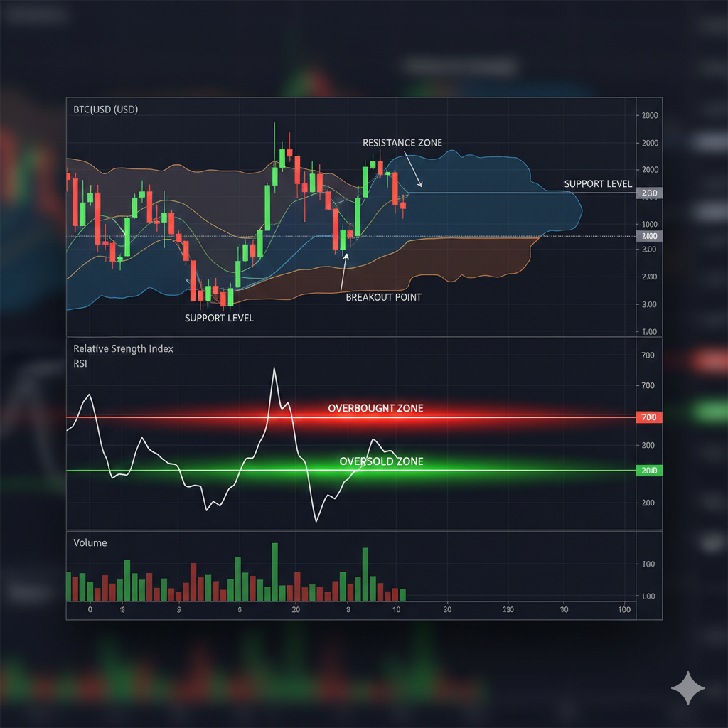Click the Resistance Zone text label
This screenshot has height=728, width=728.
pyautogui.click(x=402, y=142)
